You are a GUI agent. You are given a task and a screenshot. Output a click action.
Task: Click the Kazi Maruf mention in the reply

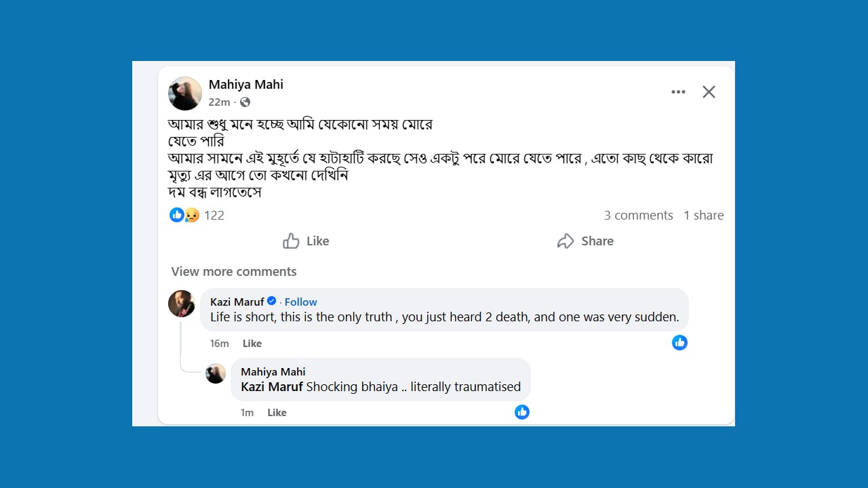(272, 387)
